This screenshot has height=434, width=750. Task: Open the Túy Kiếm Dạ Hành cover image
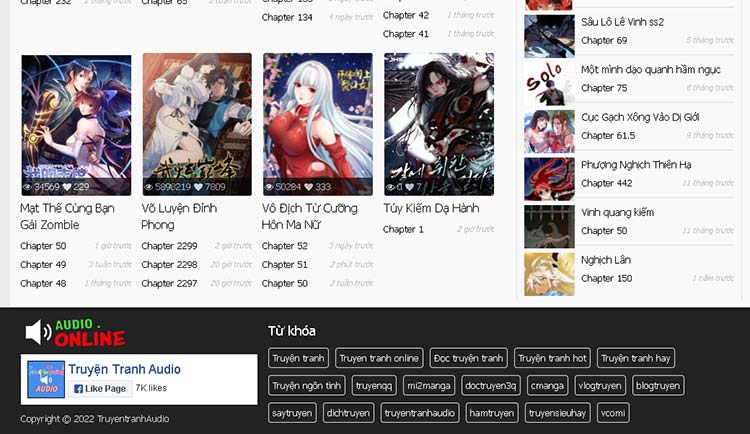point(439,124)
